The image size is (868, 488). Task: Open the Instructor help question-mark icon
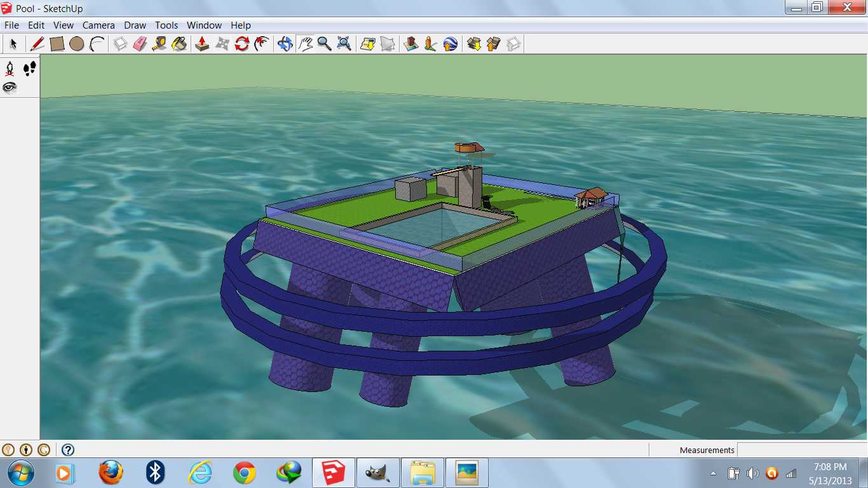pyautogui.click(x=68, y=450)
